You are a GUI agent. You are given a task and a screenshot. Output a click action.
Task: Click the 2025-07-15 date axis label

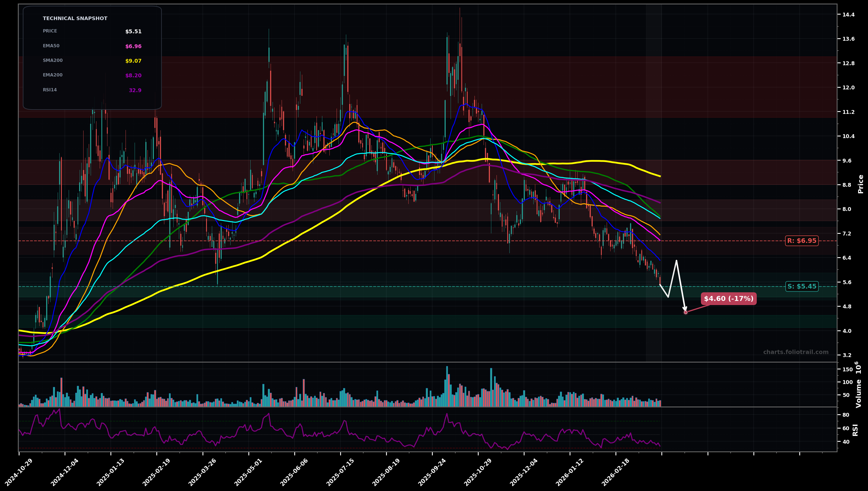click(340, 472)
